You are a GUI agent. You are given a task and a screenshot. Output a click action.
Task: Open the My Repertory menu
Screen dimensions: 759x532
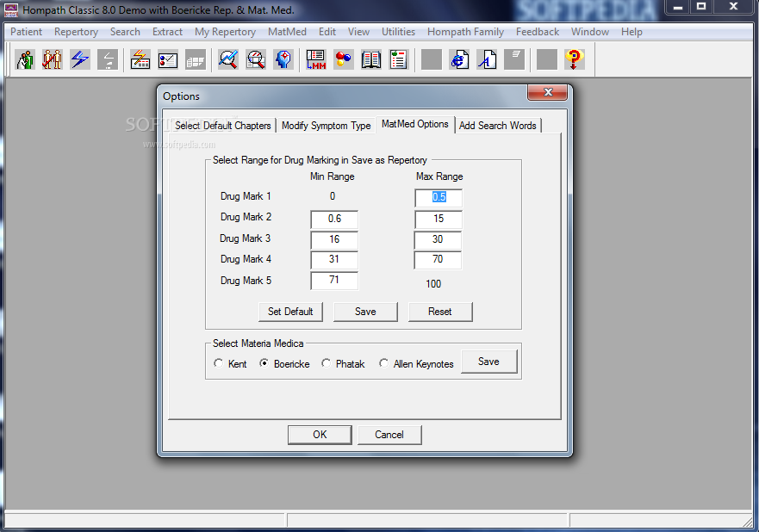[x=225, y=32]
